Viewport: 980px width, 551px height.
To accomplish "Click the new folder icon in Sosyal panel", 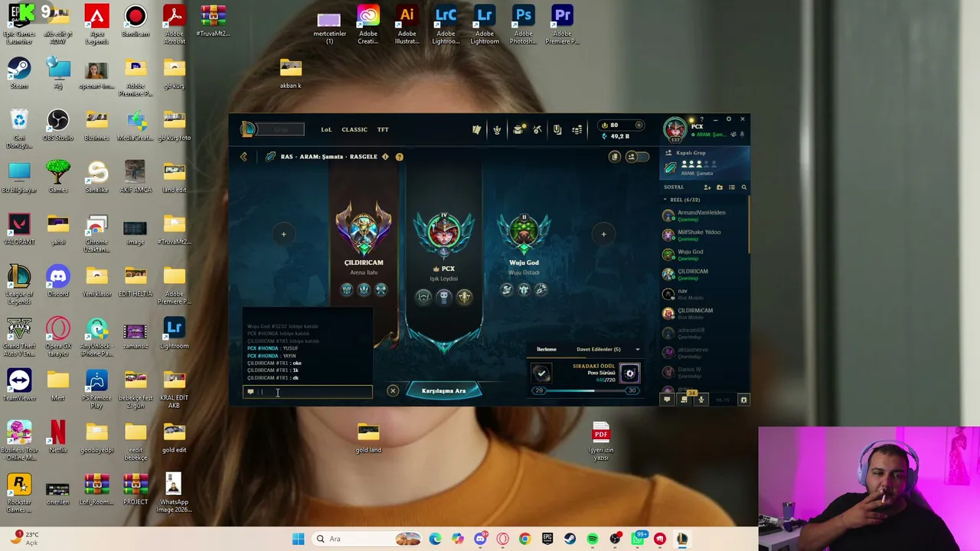I will [719, 187].
